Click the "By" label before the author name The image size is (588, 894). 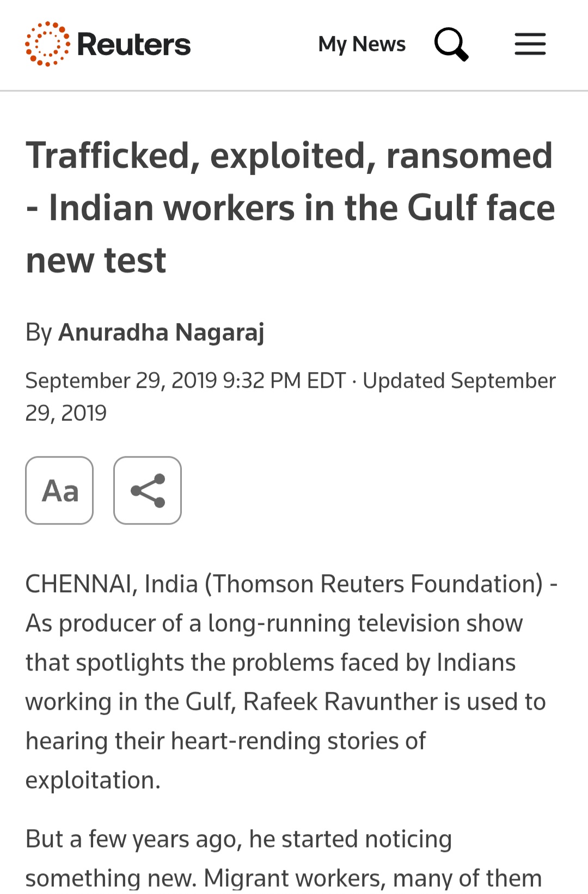coord(39,332)
